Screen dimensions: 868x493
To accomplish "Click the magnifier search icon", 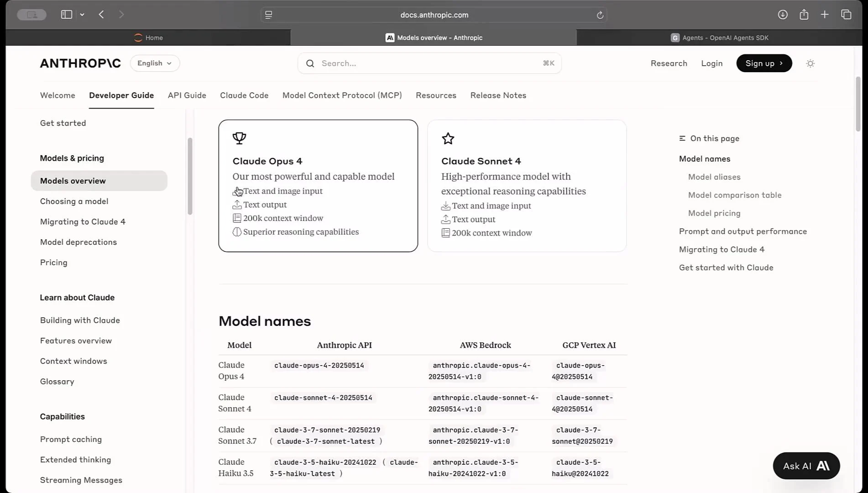I will (x=310, y=63).
